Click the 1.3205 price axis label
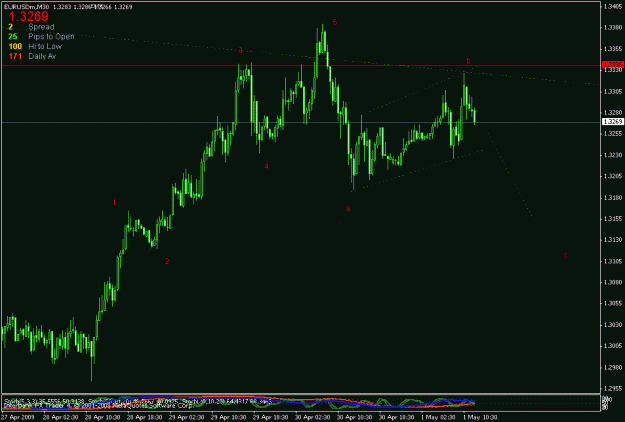Screen dimensions: 625x422 613,176
